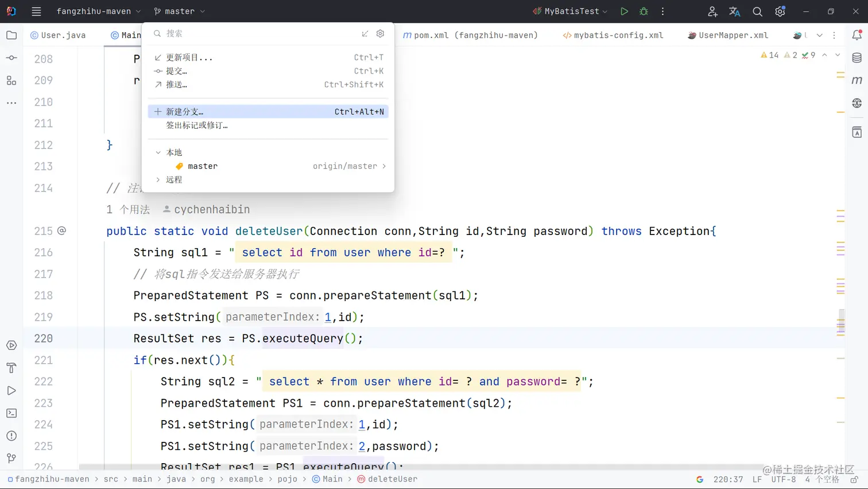The height and width of the screenshot is (489, 868).
Task: Click 220:37 cursor position indicator
Action: tap(728, 479)
